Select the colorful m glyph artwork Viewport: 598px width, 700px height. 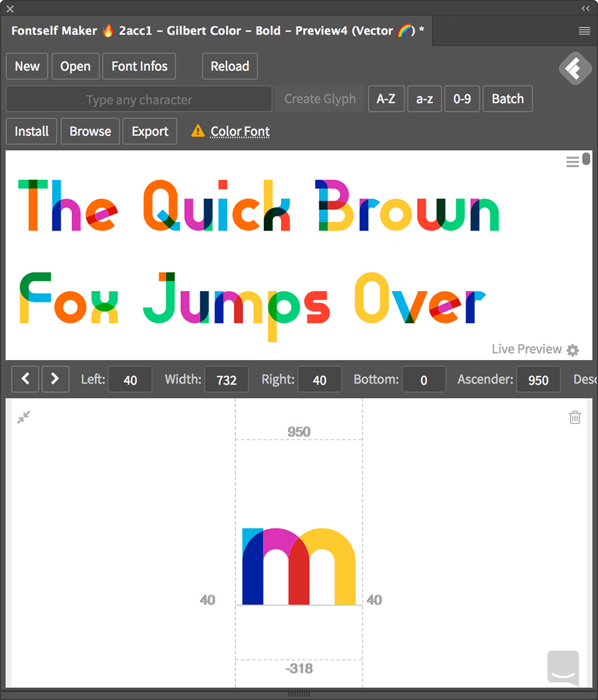(x=299, y=566)
